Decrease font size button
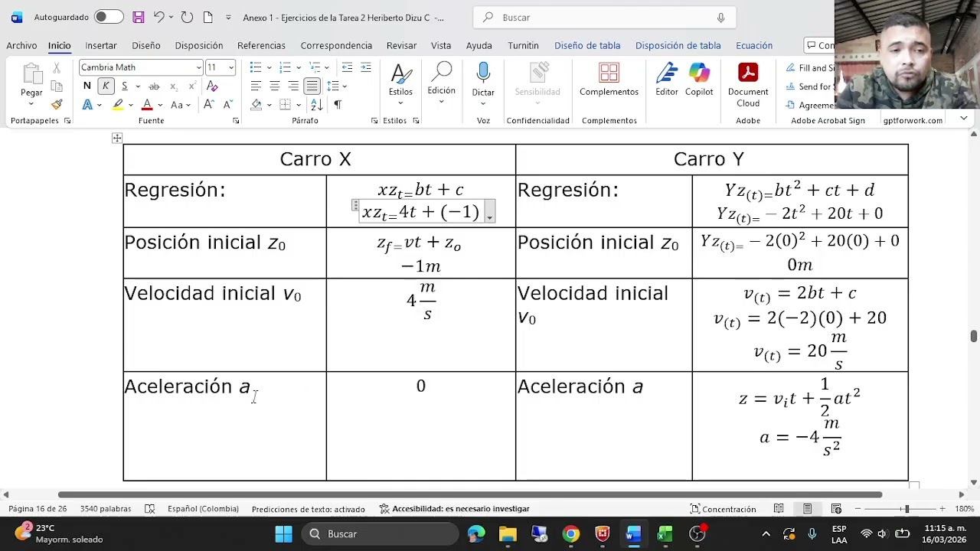The width and height of the screenshot is (980, 551). (x=227, y=105)
